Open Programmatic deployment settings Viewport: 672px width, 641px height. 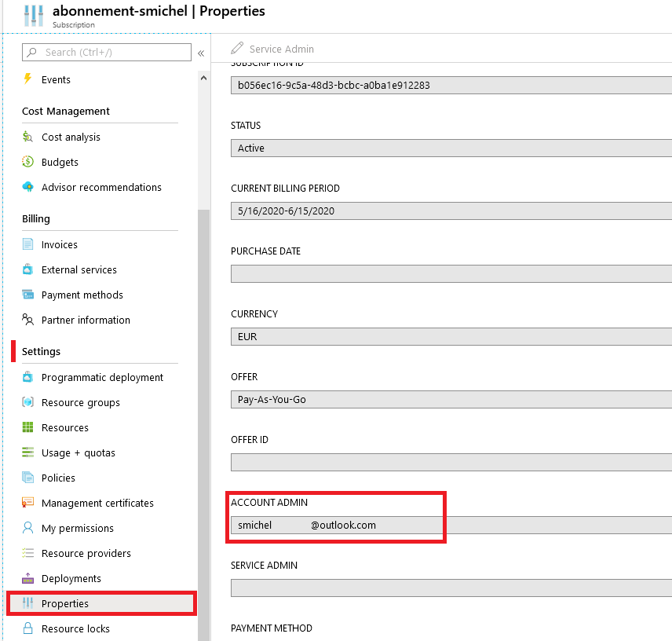[102, 377]
